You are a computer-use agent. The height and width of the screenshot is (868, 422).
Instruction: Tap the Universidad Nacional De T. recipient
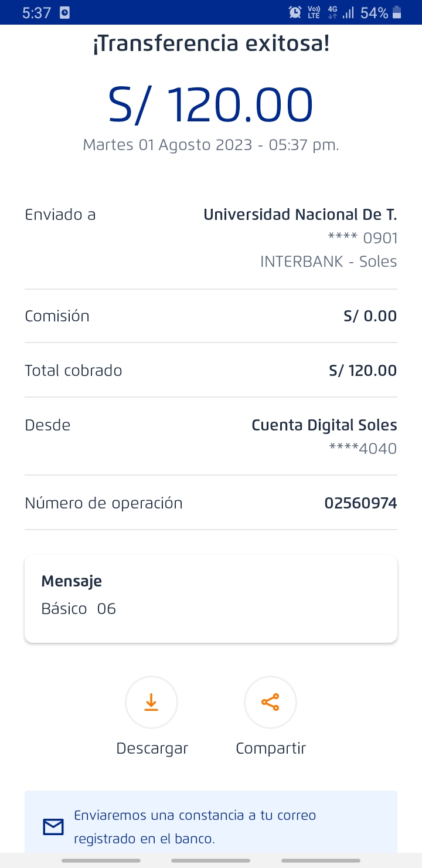(x=300, y=215)
